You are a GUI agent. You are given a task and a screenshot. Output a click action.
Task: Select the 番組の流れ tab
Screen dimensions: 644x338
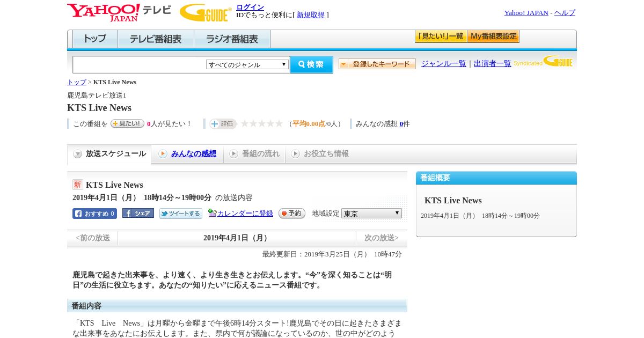254,154
